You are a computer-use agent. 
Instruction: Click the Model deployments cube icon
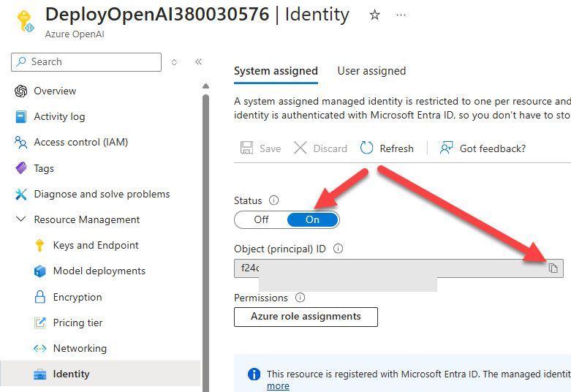tap(40, 271)
